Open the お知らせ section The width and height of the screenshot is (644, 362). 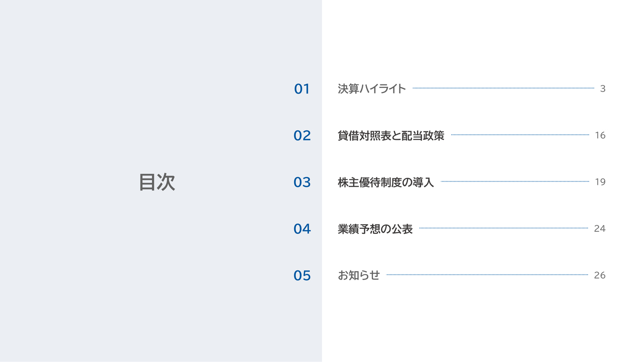pyautogui.click(x=358, y=276)
